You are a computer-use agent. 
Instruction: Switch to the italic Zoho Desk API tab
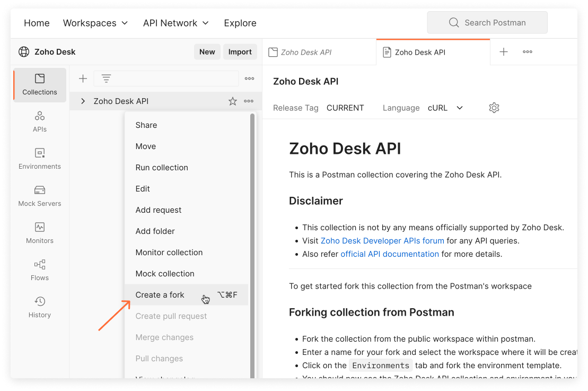[319, 52]
